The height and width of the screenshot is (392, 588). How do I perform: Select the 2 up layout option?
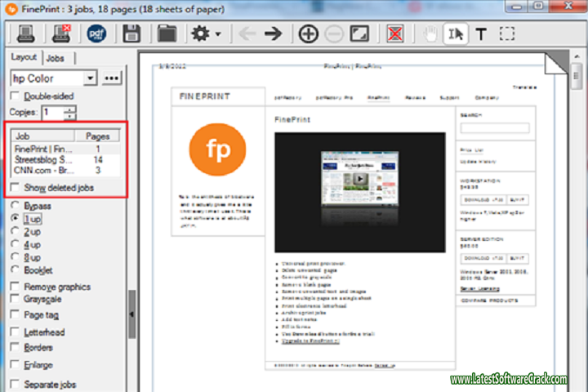click(16, 231)
